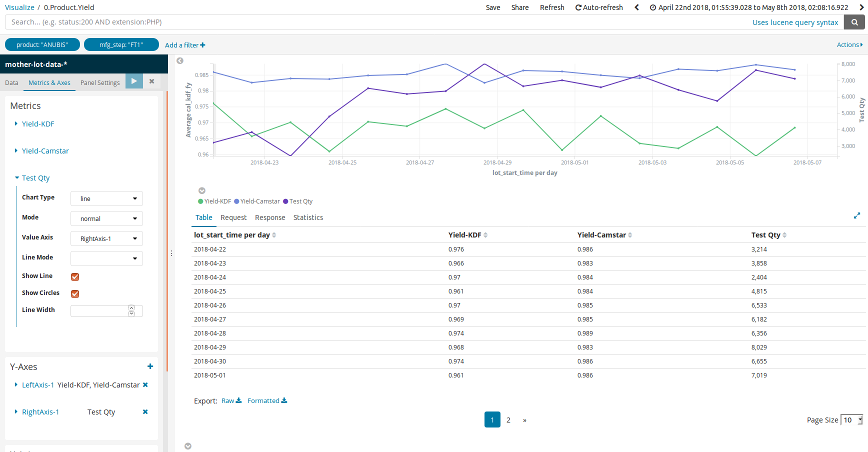868x452 pixels.
Task: Click the mfg_step FT1 filter pill
Action: (121, 44)
